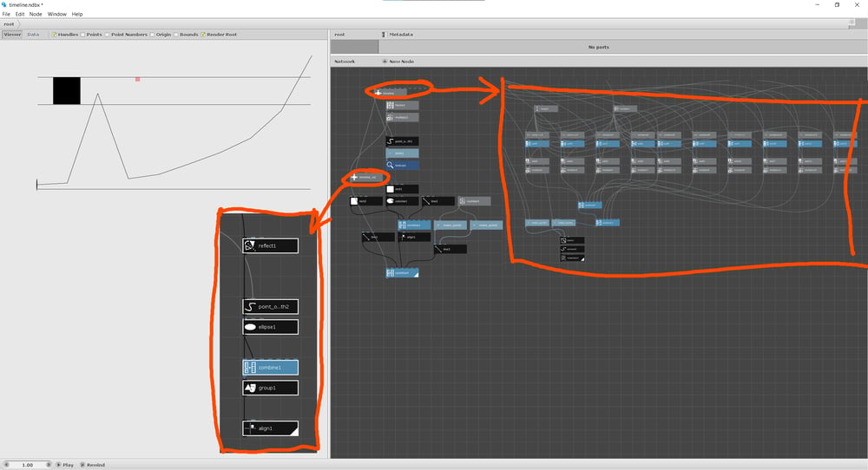
Task: Toggle the Handles checkbox
Action: (x=54, y=35)
